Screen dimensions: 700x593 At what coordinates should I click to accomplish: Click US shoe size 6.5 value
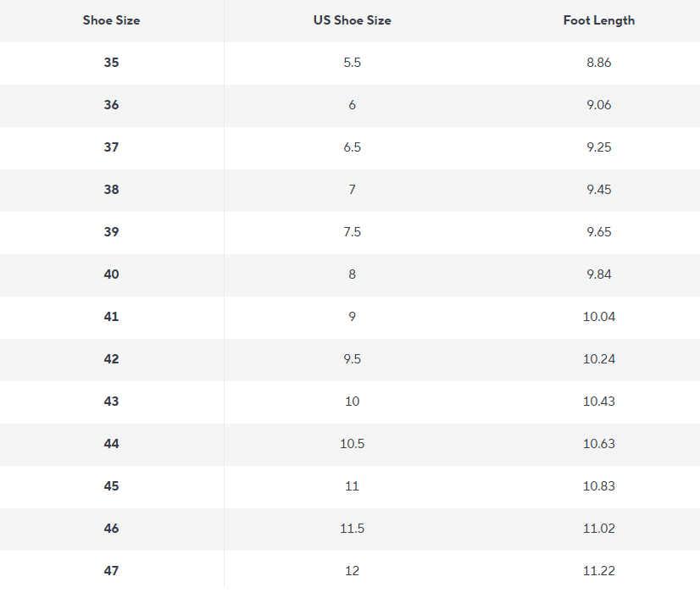click(x=353, y=147)
